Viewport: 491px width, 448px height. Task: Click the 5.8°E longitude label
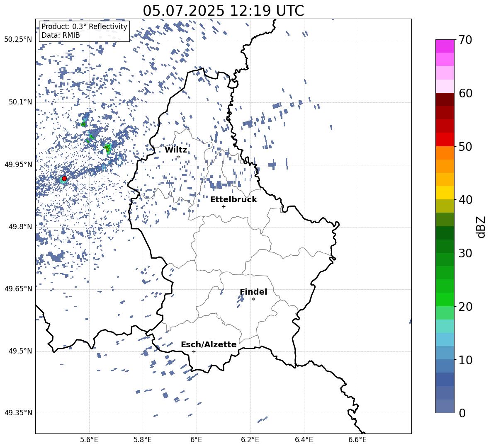143,440
